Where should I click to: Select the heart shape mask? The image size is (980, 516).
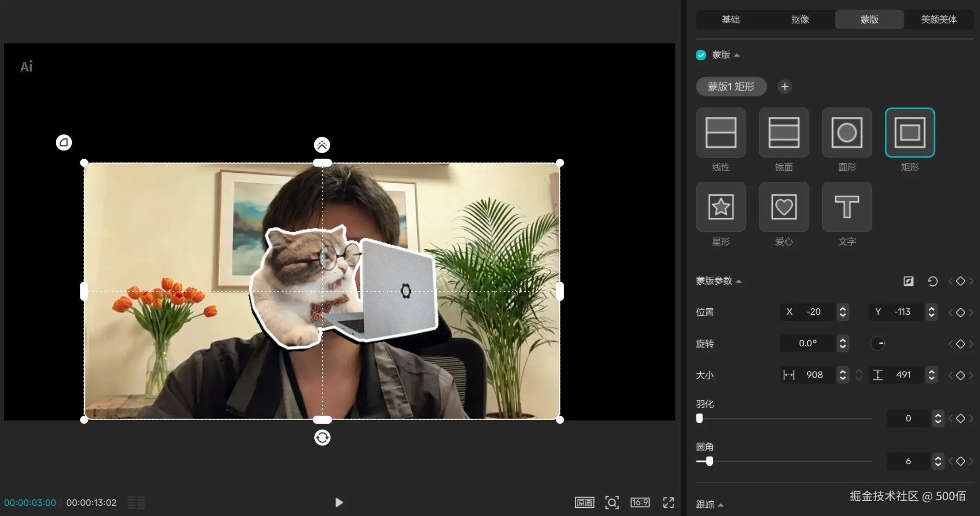[x=783, y=207]
